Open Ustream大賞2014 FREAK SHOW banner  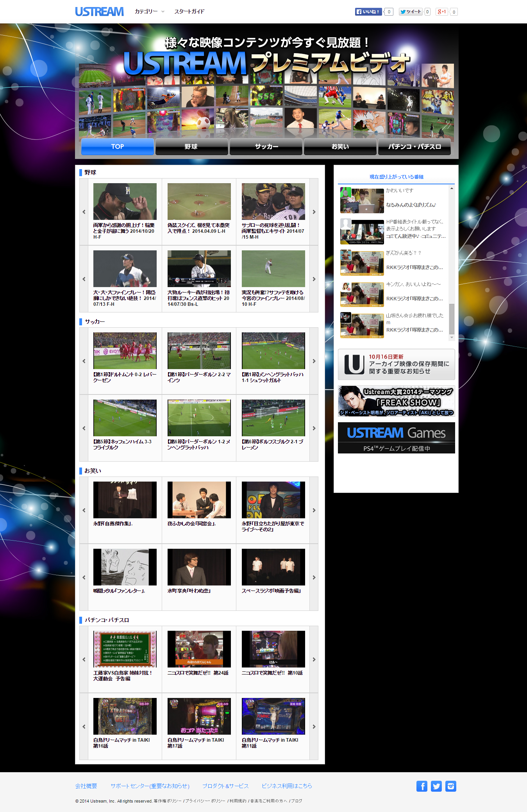(397, 401)
